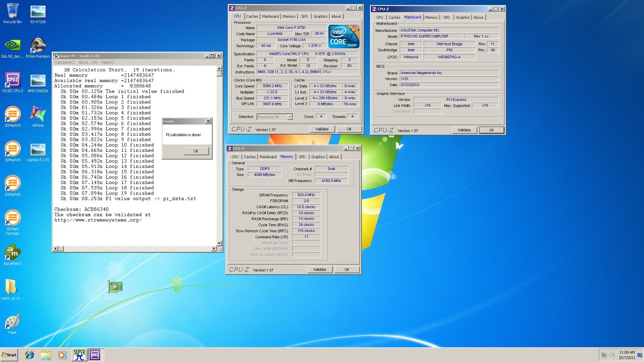Click Validate in Memory window
The width and height of the screenshot is (644, 362).
tap(320, 270)
